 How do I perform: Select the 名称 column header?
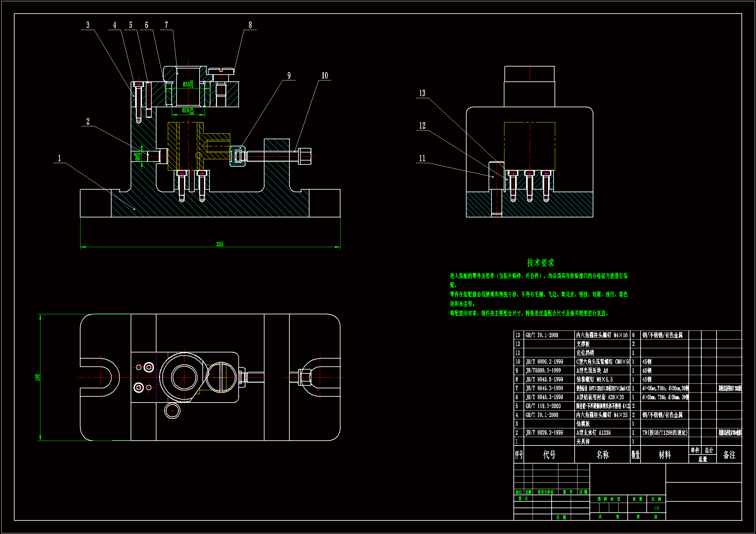(x=602, y=455)
